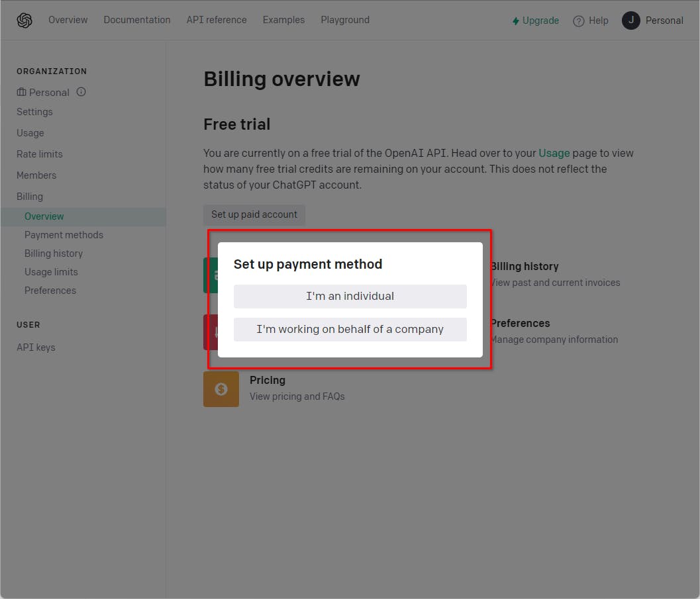This screenshot has width=700, height=599.
Task: Open the Documentation tab
Action: [137, 20]
